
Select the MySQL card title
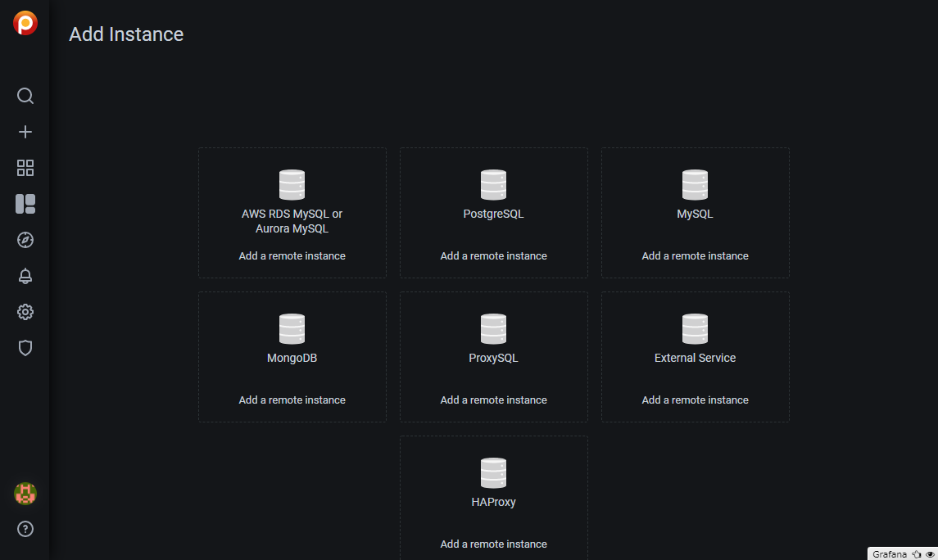tap(696, 214)
